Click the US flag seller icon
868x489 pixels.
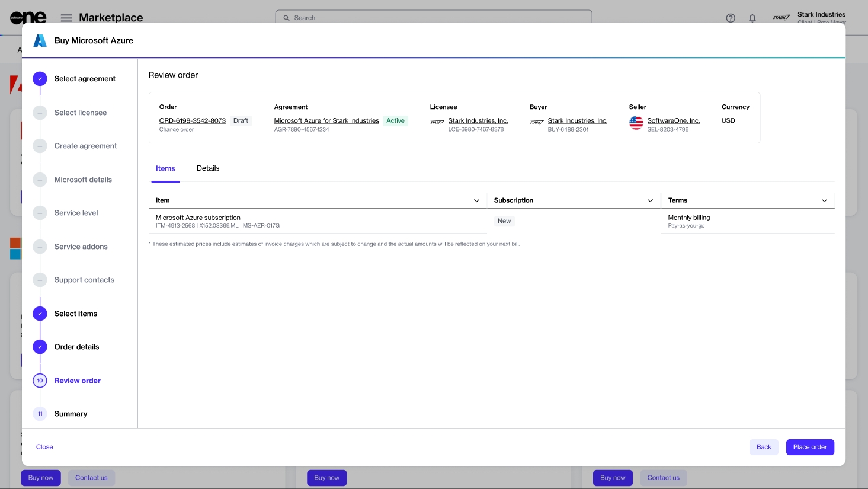(x=636, y=123)
